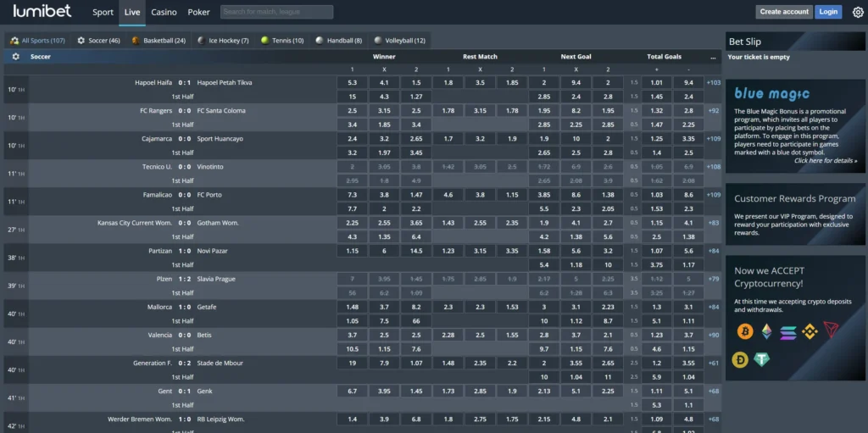868x433 pixels.
Task: Open Valencia vs Betis match
Action: 180,335
